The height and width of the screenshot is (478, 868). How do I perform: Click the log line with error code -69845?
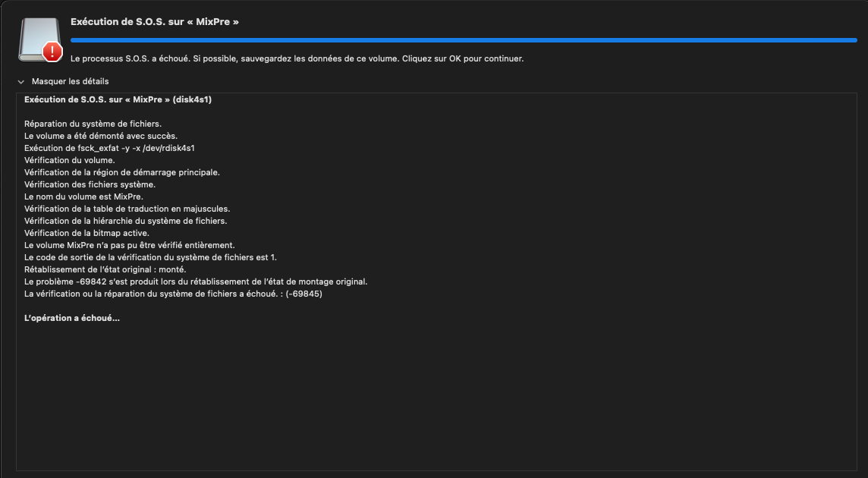point(173,294)
